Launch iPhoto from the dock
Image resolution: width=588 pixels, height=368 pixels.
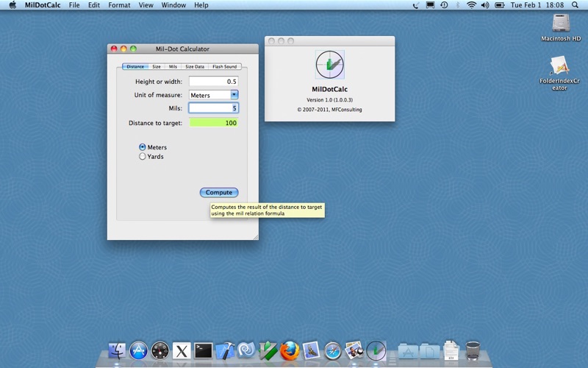click(x=354, y=351)
